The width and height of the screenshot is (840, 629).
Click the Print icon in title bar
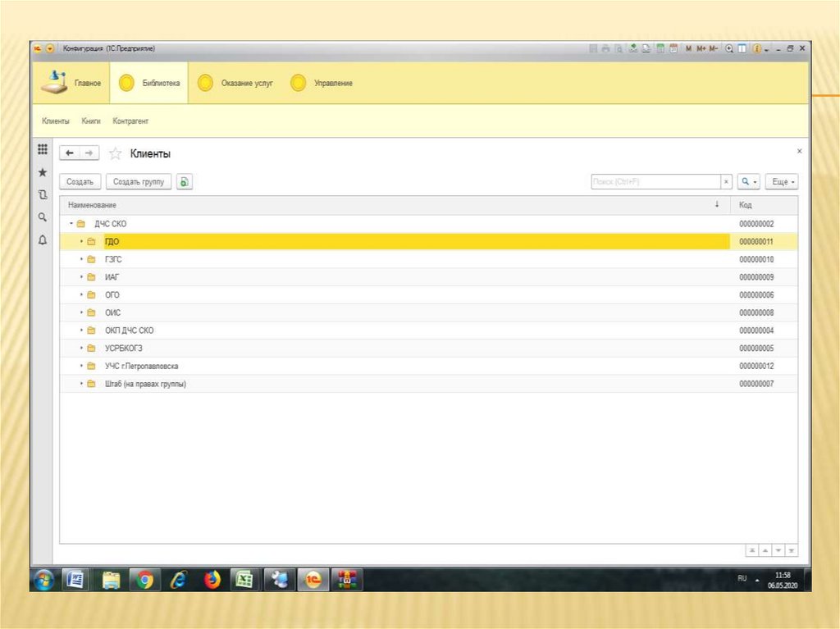coord(606,48)
